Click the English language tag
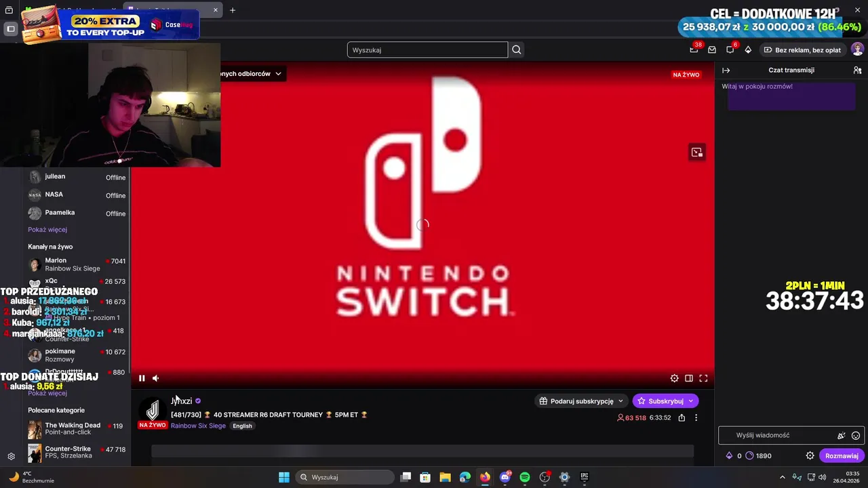868x488 pixels. pos(242,426)
